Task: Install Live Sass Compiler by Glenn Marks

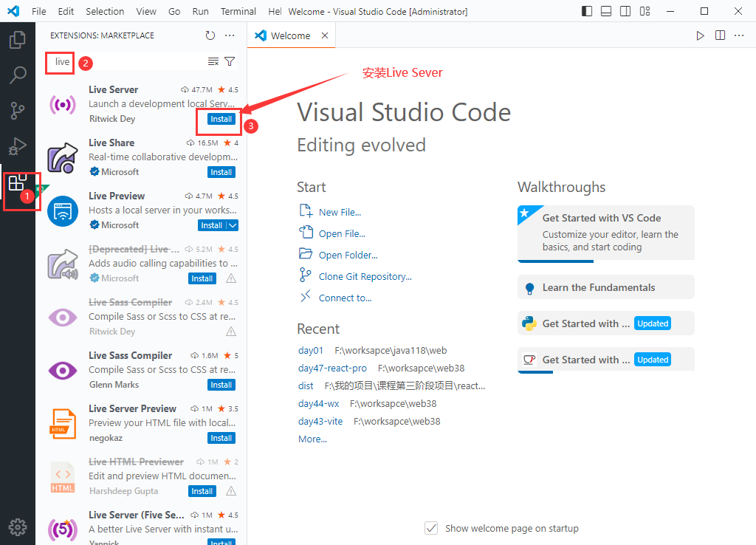Action: (x=221, y=385)
